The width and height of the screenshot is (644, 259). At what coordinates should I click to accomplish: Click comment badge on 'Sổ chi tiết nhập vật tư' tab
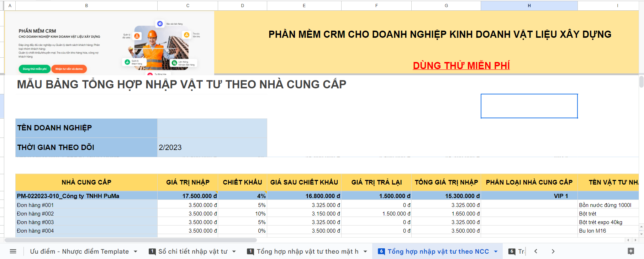click(152, 252)
